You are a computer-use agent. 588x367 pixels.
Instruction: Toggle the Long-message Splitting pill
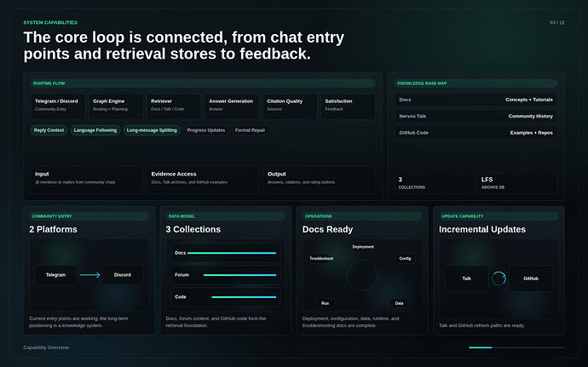tap(152, 130)
